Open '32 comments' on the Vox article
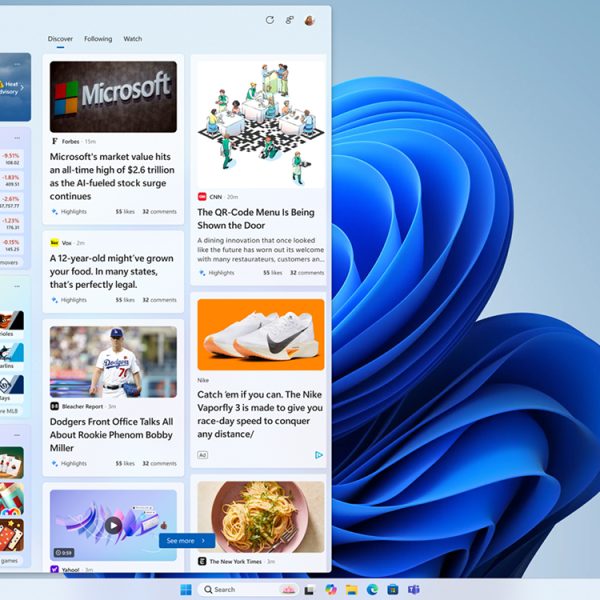600x600 pixels. click(160, 300)
